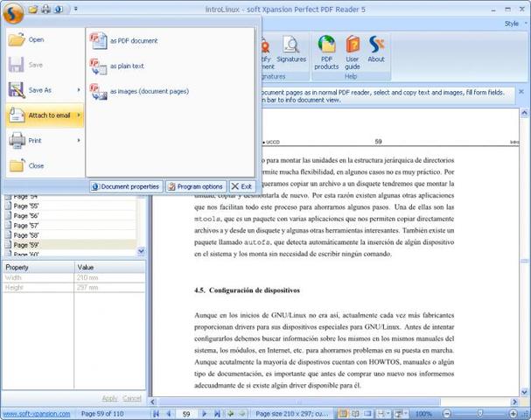Select the third page layout view
The height and width of the screenshot is (420, 531).
point(367,414)
